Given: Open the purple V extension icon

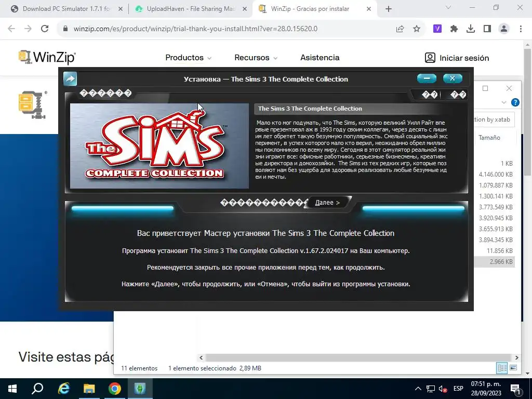Looking at the screenshot, I should point(437,29).
